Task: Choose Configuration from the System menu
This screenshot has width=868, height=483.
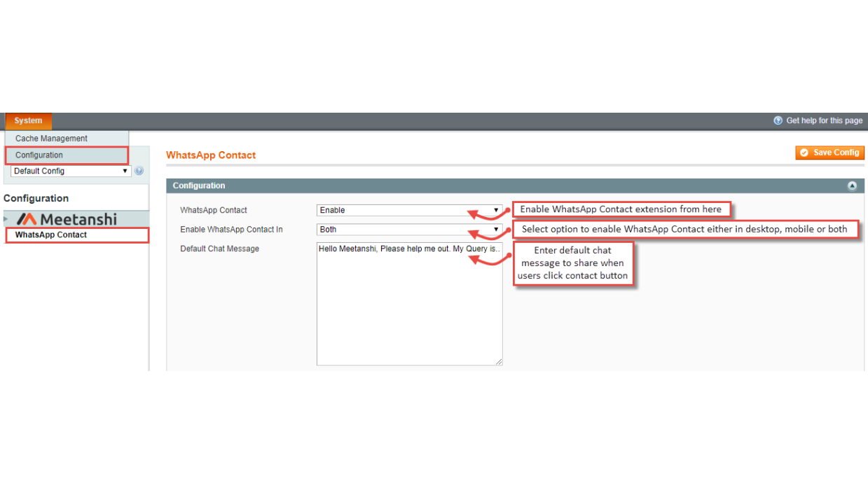Action: point(67,155)
